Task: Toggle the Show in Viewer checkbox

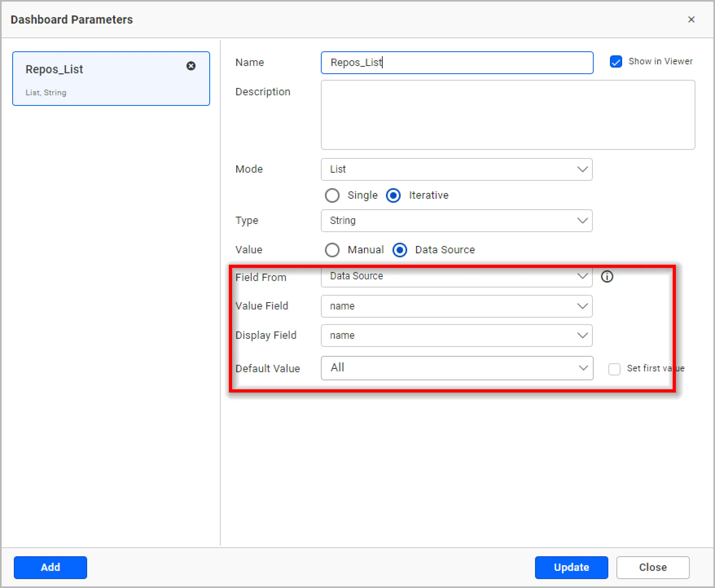Action: [x=616, y=62]
